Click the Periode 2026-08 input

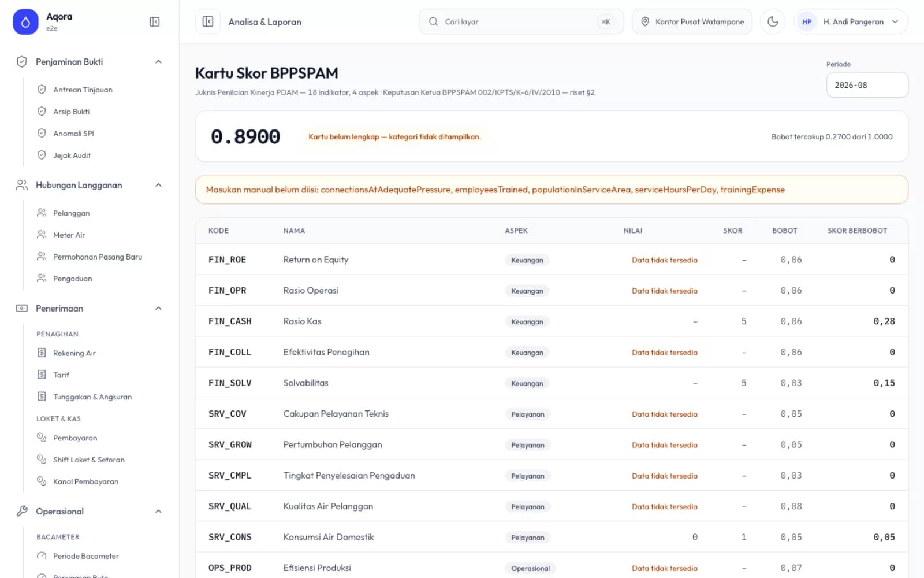click(867, 85)
